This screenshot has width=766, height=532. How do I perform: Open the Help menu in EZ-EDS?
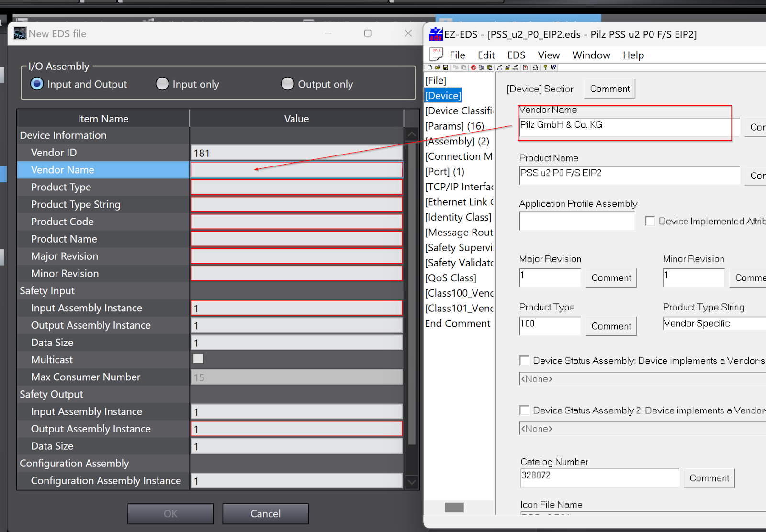pos(633,55)
